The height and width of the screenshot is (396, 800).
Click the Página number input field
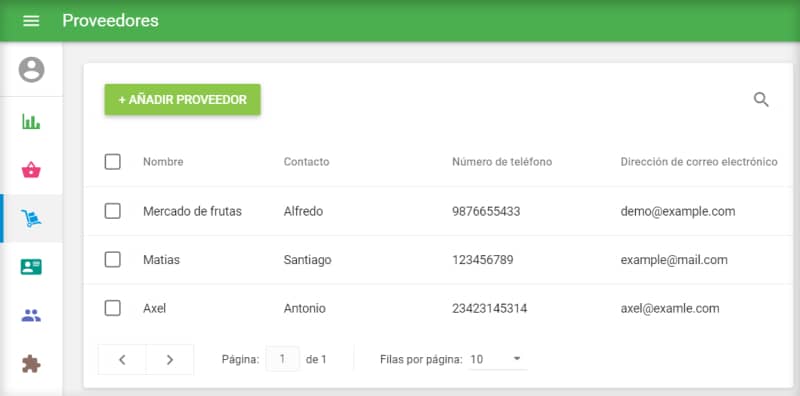(283, 359)
